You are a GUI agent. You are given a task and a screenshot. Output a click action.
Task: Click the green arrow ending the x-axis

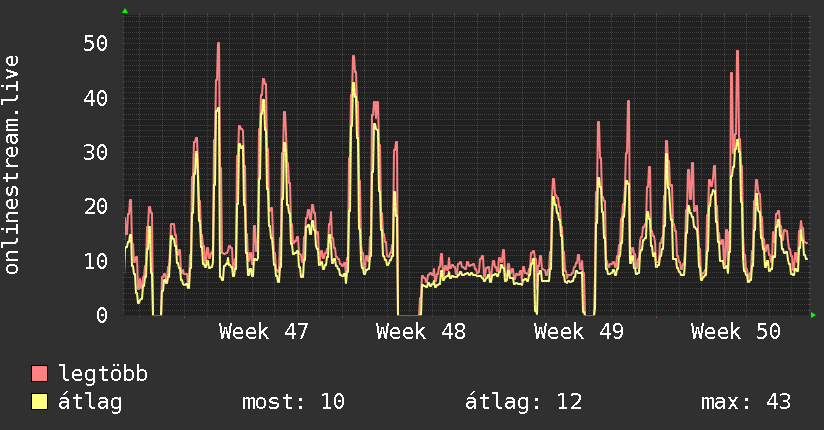[813, 315]
